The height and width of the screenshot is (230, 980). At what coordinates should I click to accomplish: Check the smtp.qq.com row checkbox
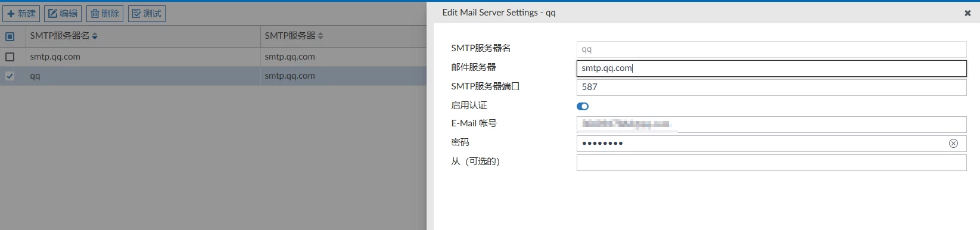point(10,57)
